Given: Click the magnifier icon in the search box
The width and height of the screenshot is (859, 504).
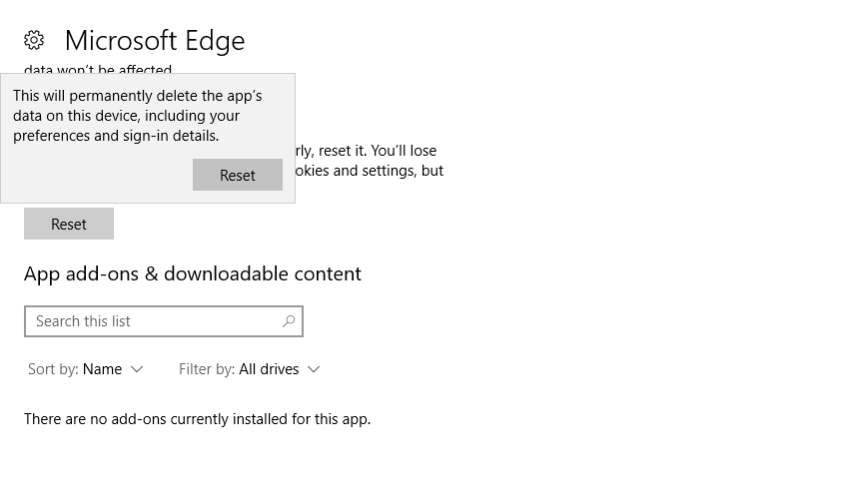Looking at the screenshot, I should (x=289, y=321).
